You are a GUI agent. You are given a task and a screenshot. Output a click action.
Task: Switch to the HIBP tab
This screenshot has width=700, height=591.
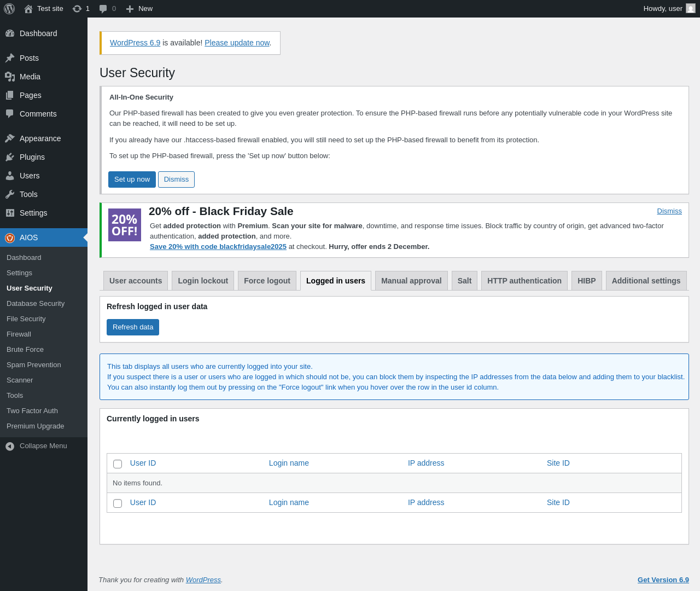(x=587, y=281)
